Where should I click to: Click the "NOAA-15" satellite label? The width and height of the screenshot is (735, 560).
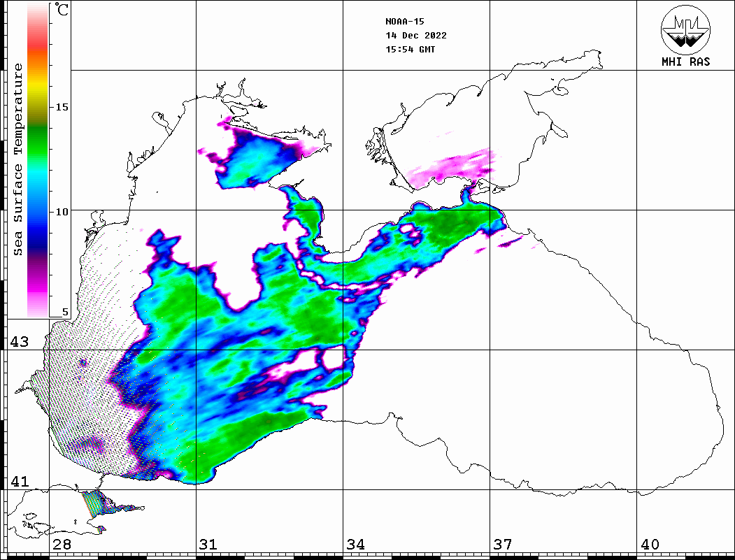(x=404, y=22)
